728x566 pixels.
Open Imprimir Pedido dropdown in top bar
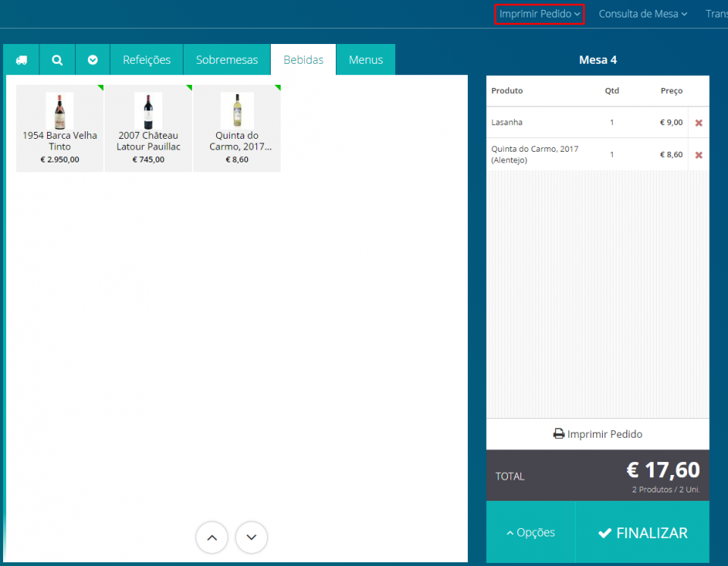pyautogui.click(x=539, y=14)
